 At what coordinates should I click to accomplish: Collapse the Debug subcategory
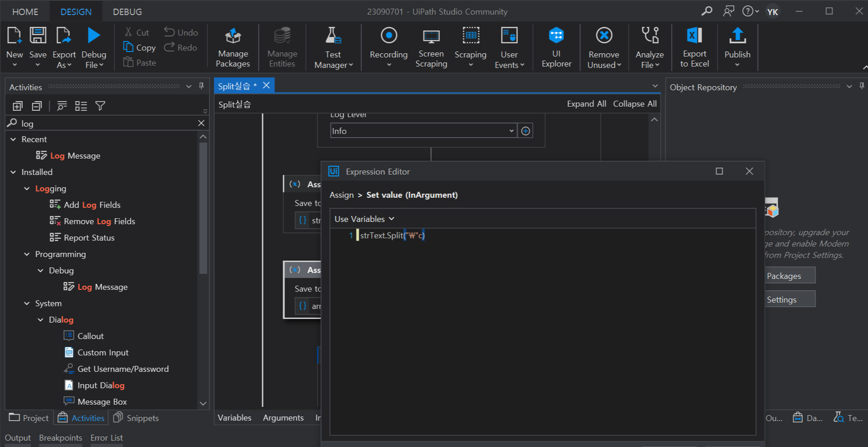coord(41,271)
